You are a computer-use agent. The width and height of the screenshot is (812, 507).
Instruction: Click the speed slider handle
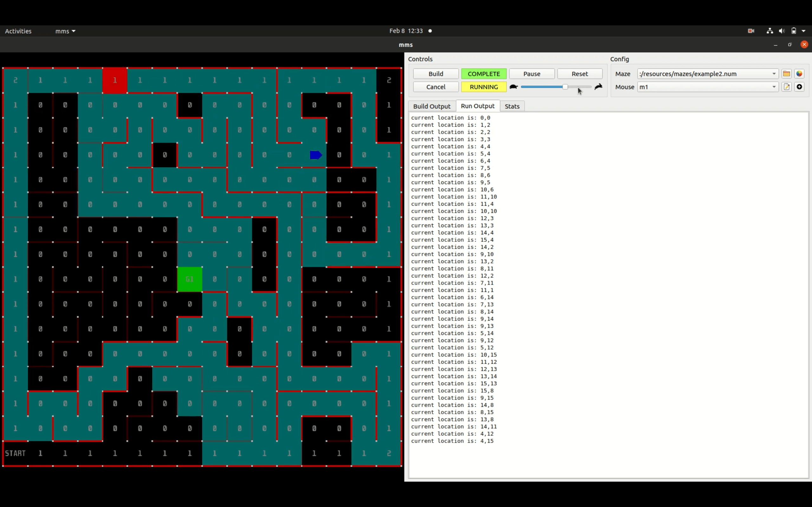(565, 87)
